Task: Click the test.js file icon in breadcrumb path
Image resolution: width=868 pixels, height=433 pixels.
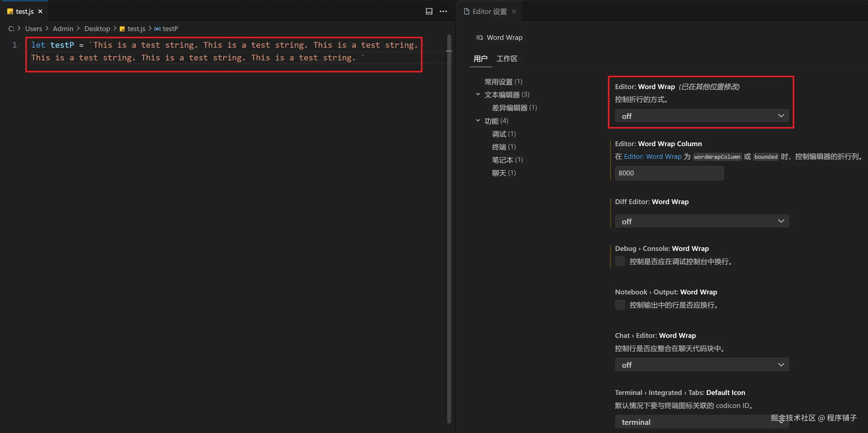Action: coord(122,29)
